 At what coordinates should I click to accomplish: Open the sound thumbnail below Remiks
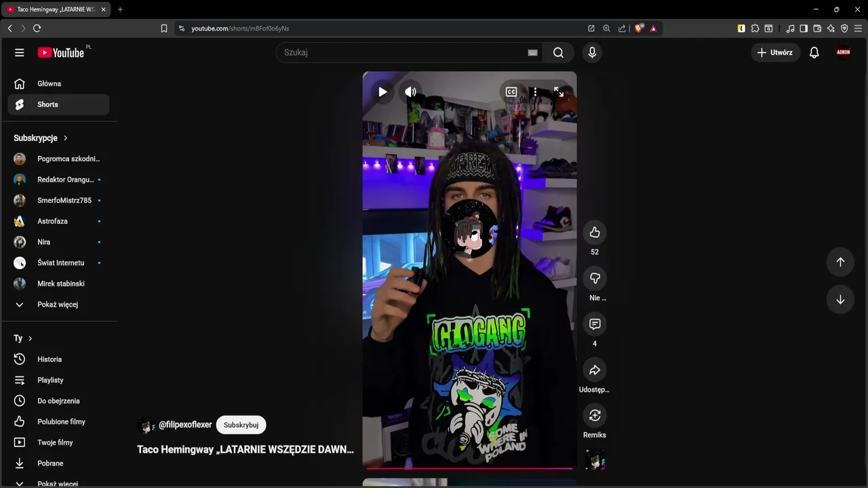click(x=595, y=460)
